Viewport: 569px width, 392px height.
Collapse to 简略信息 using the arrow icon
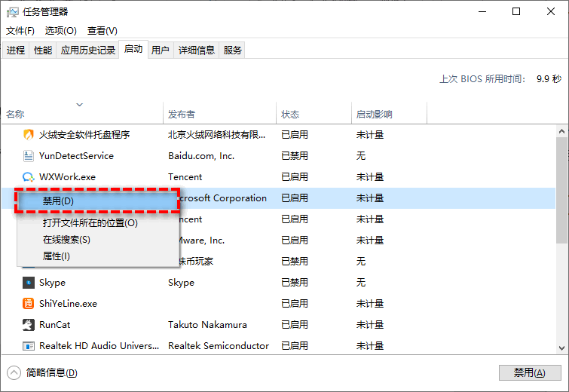pyautogui.click(x=14, y=372)
